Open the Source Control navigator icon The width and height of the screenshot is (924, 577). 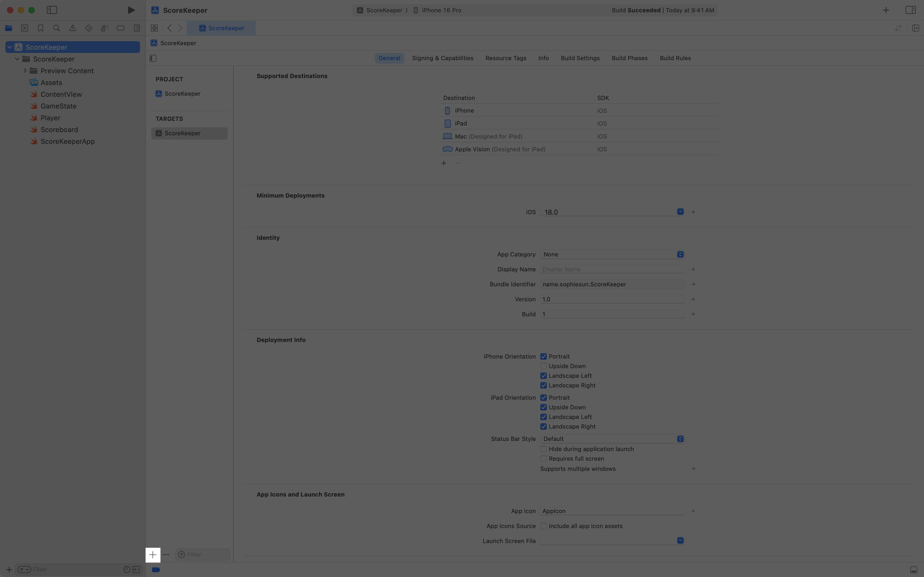pos(24,28)
